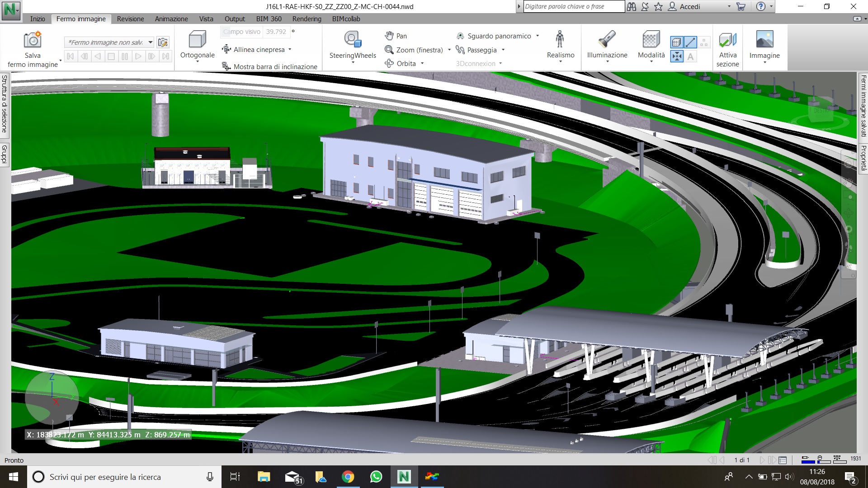The width and height of the screenshot is (868, 488).
Task: Activate the Orbita tool
Action: coord(401,64)
